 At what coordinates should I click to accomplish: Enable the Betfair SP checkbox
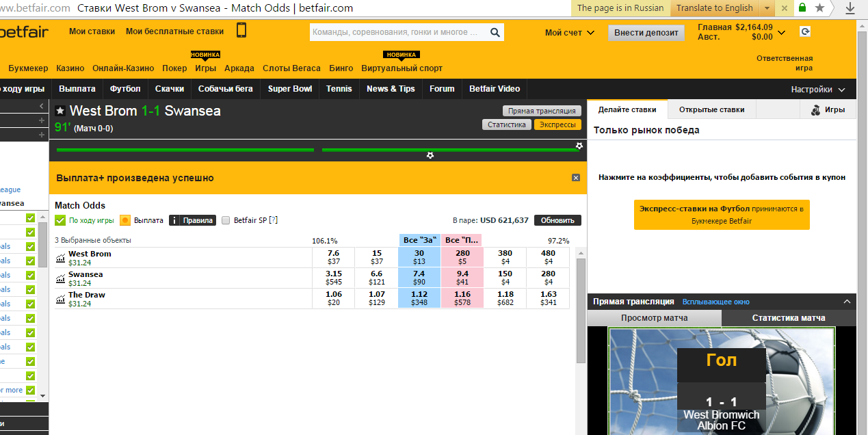pos(226,220)
